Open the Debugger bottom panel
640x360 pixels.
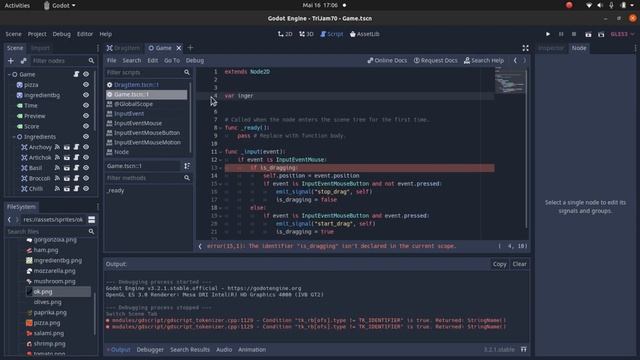point(150,350)
